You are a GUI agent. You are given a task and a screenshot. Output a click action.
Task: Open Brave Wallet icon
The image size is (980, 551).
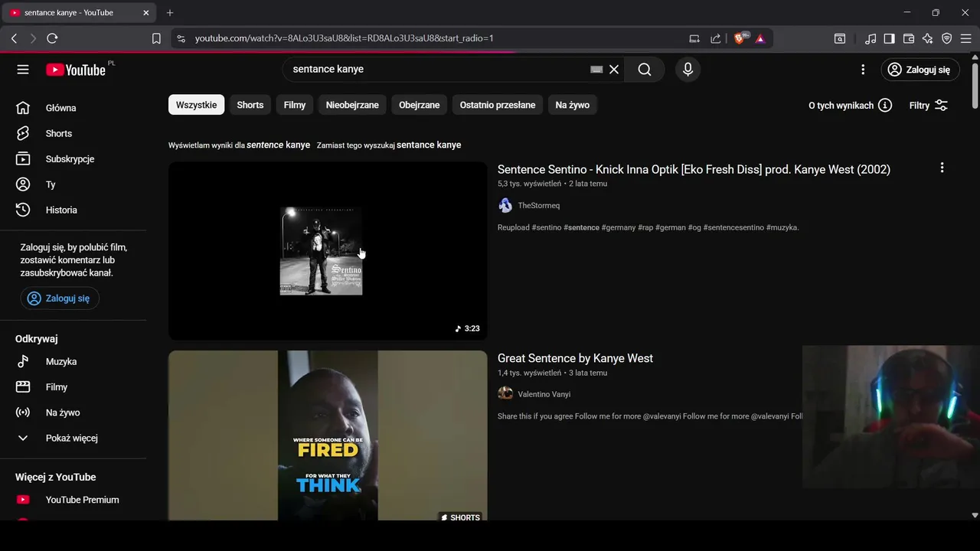(909, 38)
